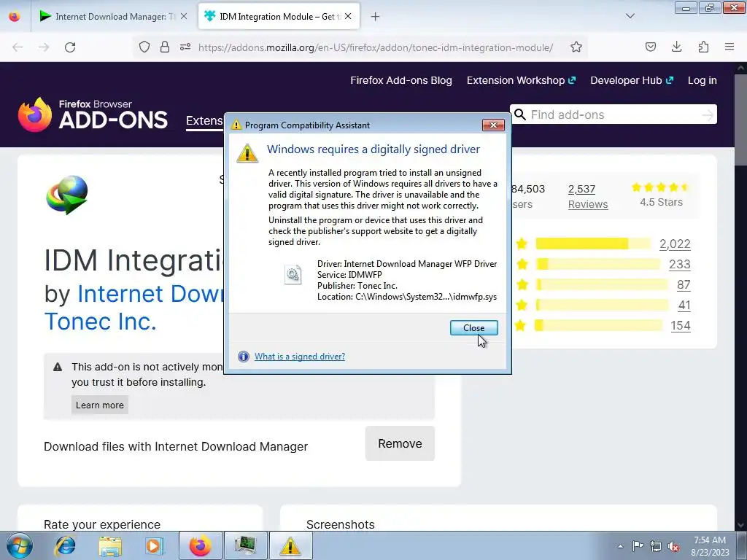The height and width of the screenshot is (560, 747).
Task: Click the five-star rating bar
Action: [593, 244]
